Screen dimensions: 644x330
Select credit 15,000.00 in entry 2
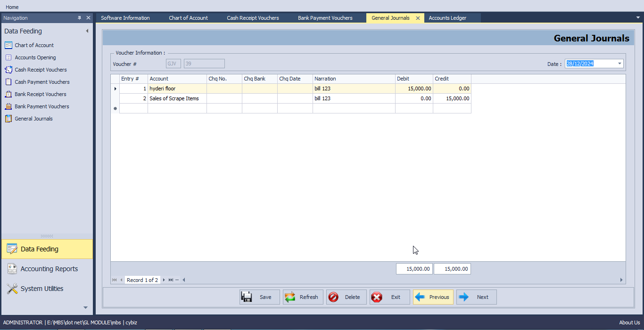tap(452, 98)
